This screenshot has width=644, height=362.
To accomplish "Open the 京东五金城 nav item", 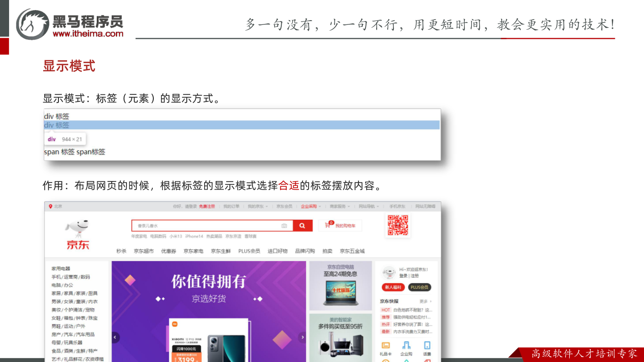I will 352,251.
